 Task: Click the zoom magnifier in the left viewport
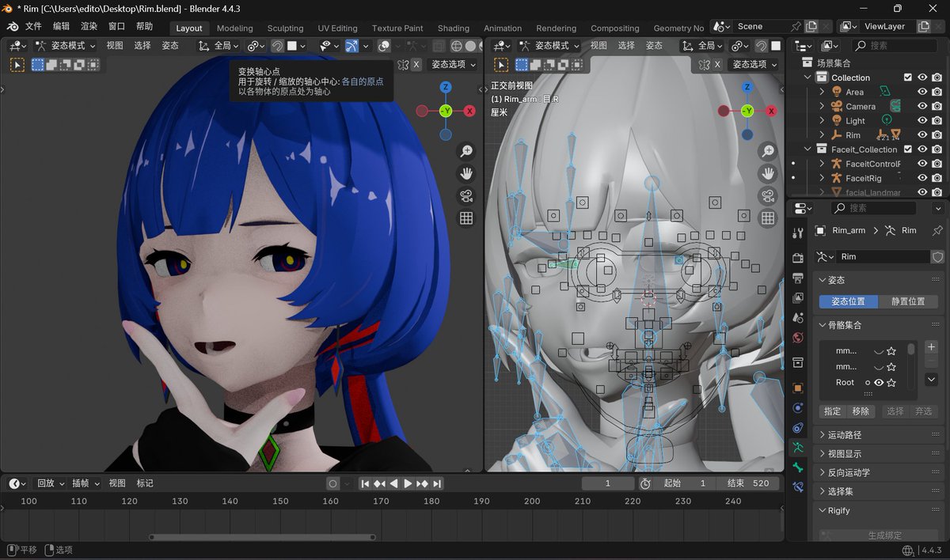click(x=466, y=151)
